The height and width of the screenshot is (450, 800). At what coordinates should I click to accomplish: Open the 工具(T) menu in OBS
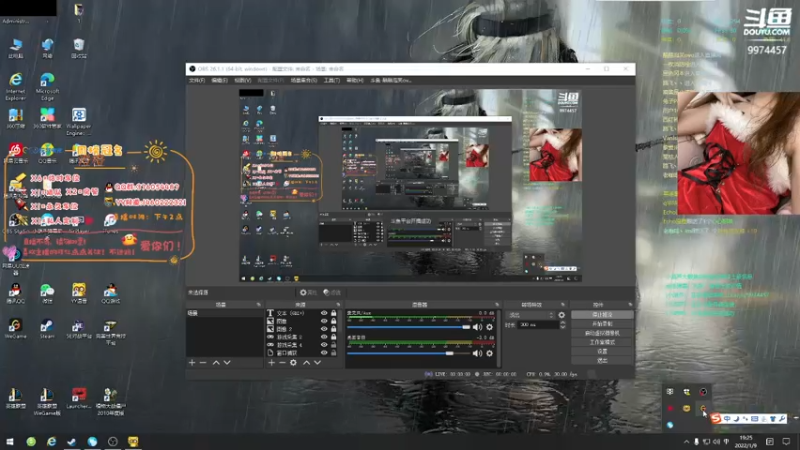tap(332, 81)
